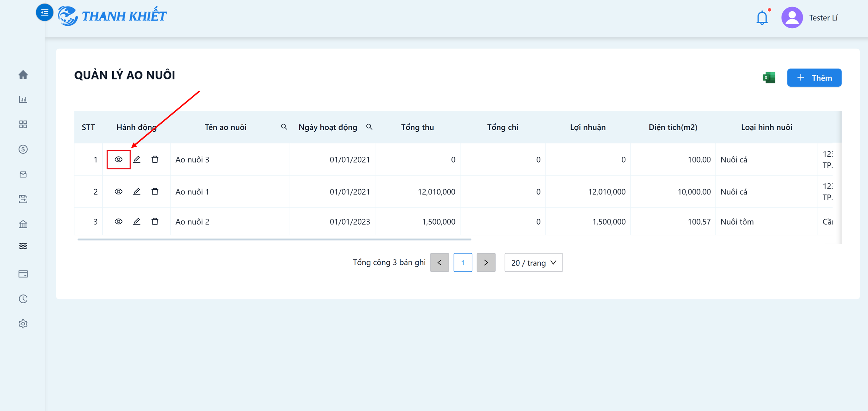
Task: Click the dollar coin sidebar icon
Action: pos(23,149)
